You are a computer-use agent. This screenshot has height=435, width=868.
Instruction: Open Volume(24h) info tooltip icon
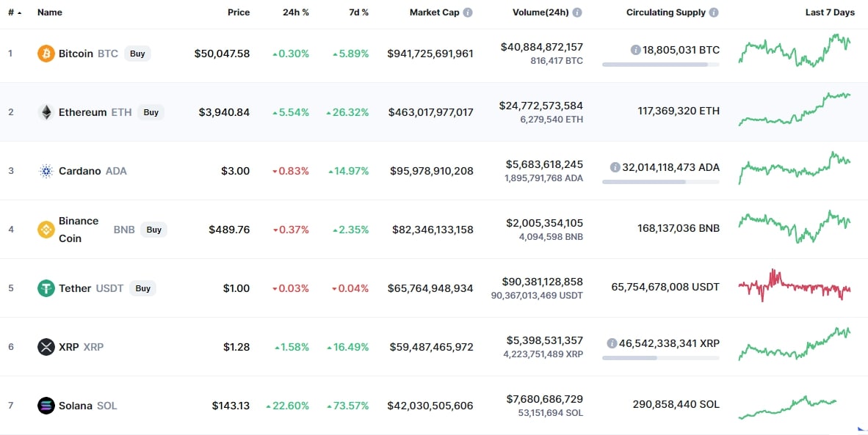577,12
